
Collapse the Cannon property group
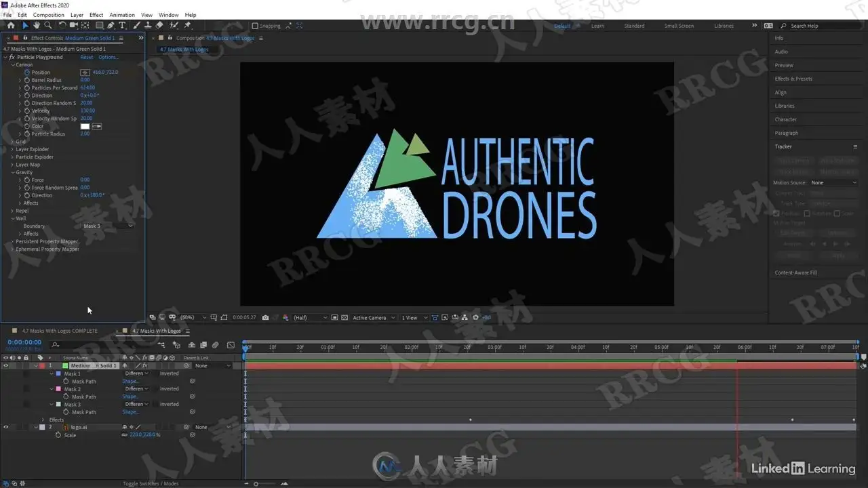point(12,65)
